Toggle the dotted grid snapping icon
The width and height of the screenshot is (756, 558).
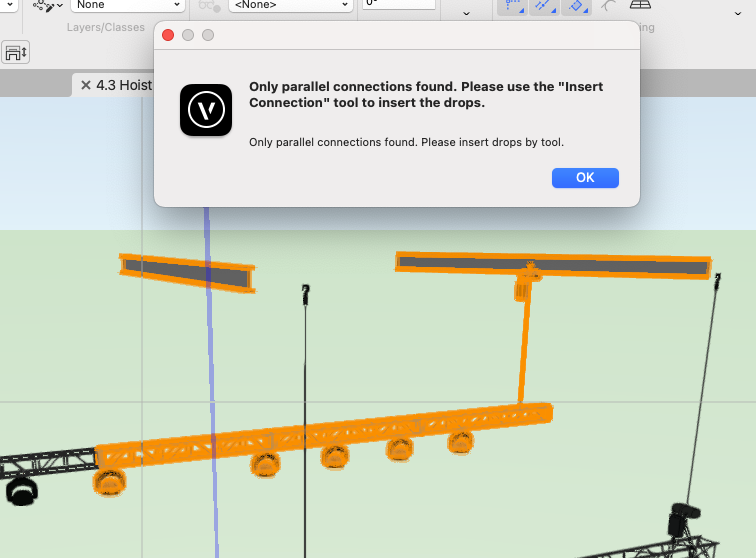(x=513, y=6)
